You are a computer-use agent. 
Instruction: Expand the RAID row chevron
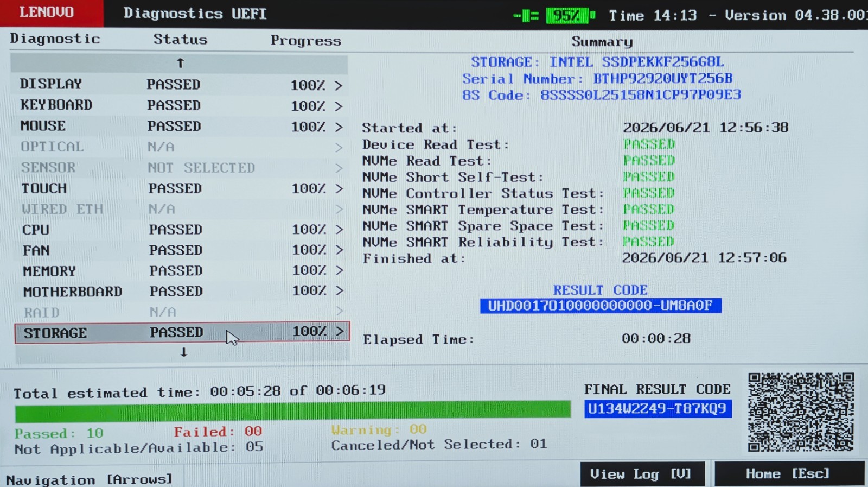[340, 311]
